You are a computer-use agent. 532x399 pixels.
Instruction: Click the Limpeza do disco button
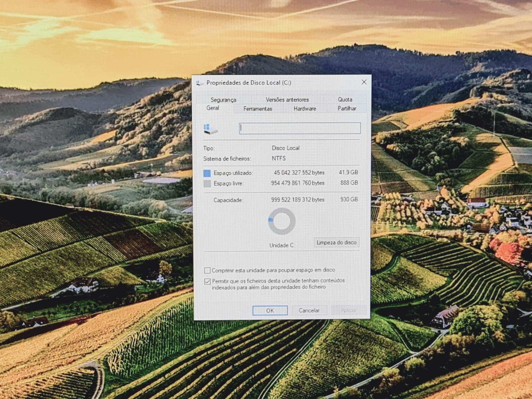coord(336,242)
